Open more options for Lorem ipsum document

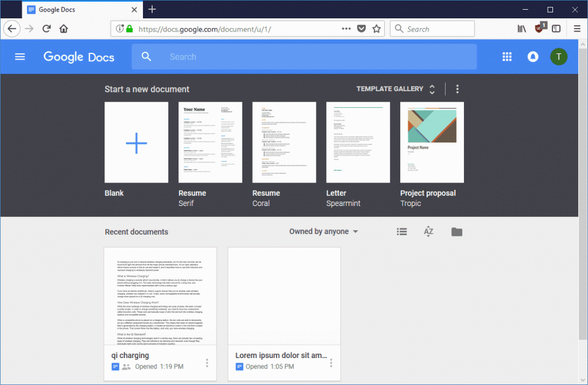coord(331,363)
